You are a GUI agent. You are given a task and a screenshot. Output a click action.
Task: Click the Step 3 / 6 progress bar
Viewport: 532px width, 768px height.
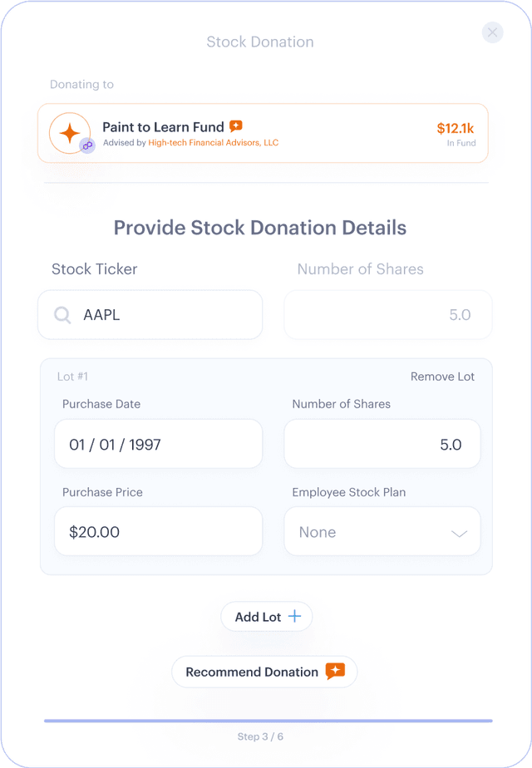[268, 721]
